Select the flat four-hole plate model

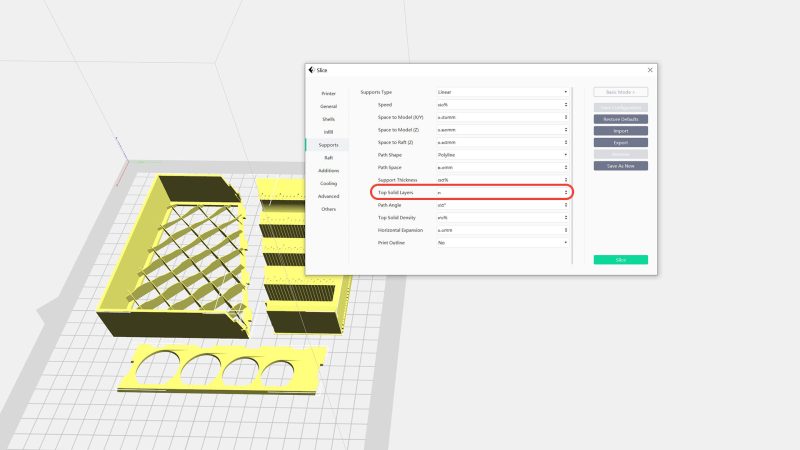pos(222,368)
